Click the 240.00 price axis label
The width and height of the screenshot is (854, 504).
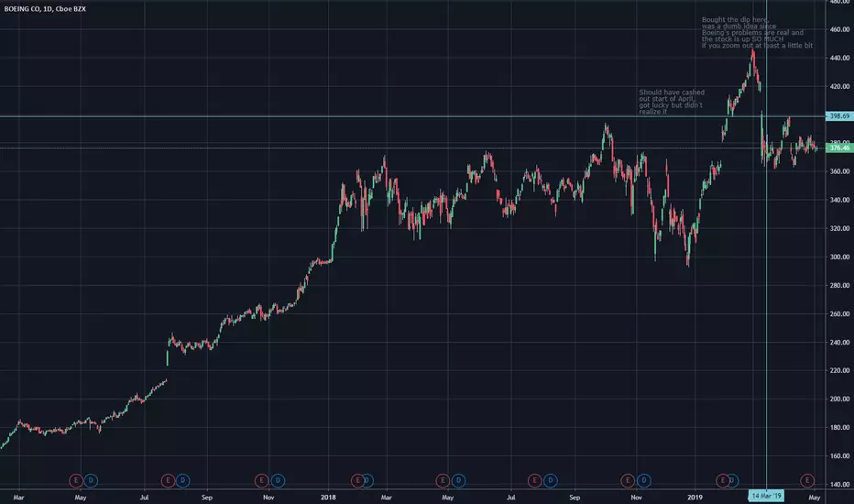coord(839,342)
